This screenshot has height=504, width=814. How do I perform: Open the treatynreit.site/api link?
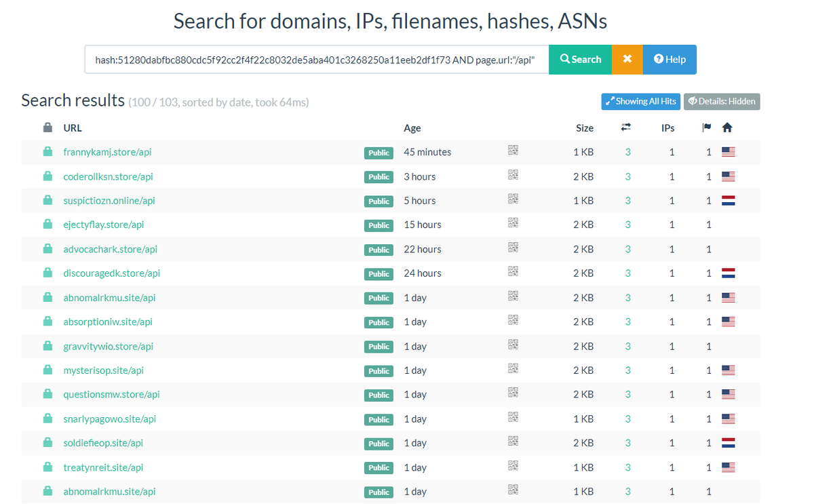[x=104, y=467]
